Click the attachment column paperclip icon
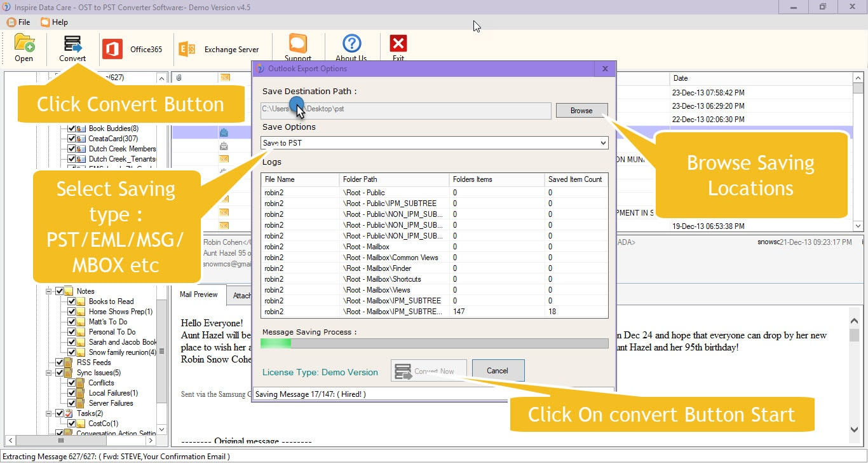Image resolution: width=868 pixels, height=463 pixels. tap(179, 78)
